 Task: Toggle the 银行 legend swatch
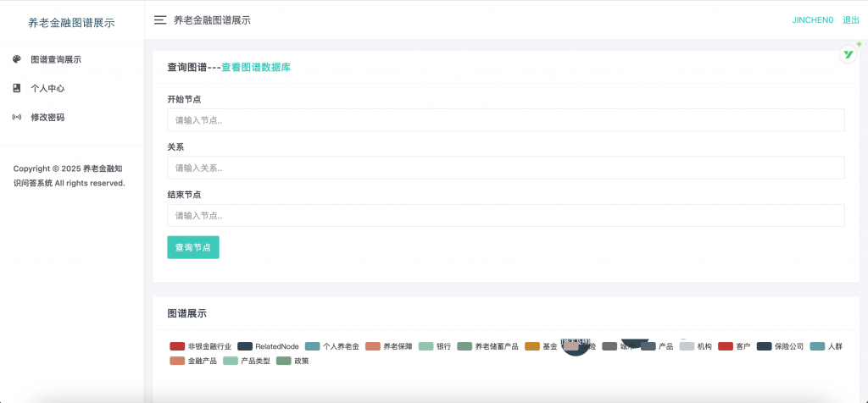click(x=427, y=346)
